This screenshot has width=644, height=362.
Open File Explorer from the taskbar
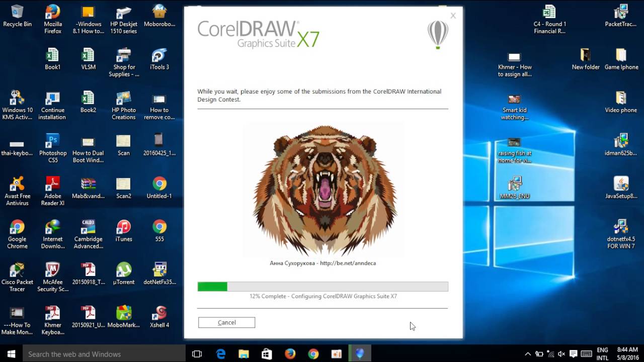(x=244, y=354)
